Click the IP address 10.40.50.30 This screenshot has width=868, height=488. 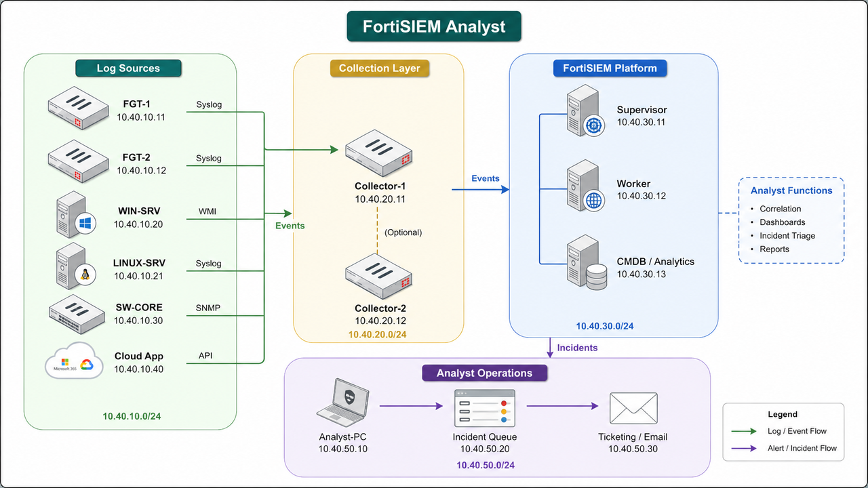633,449
